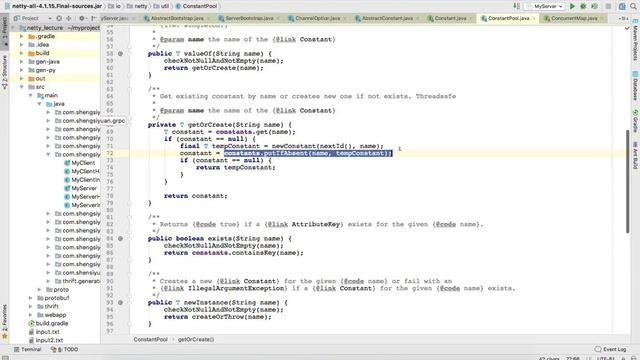Image resolution: width=640 pixels, height=360 pixels.
Task: Expand the proto folder
Action: tap(40, 289)
